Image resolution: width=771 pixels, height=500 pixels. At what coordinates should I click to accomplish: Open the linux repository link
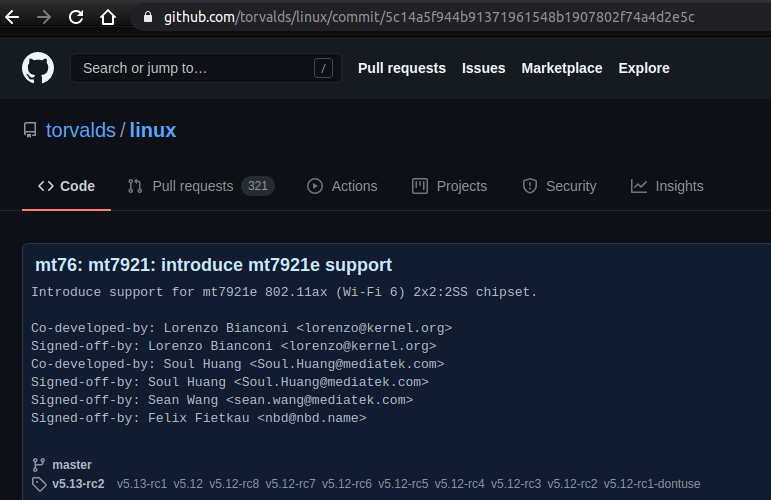pos(153,130)
